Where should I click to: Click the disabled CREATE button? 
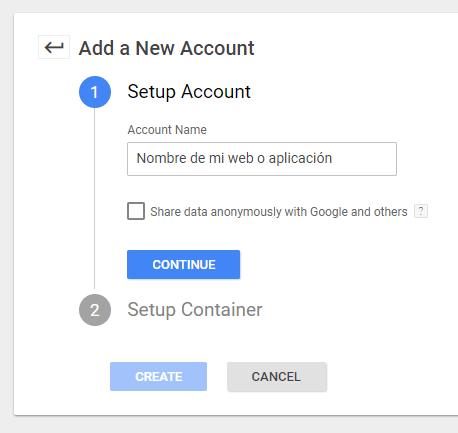pos(158,376)
